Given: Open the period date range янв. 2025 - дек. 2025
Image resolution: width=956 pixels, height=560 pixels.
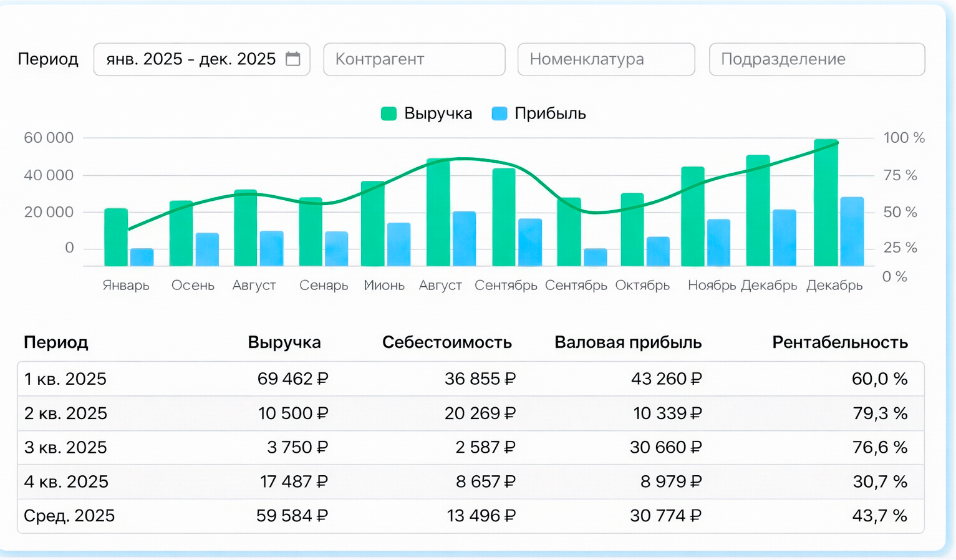Looking at the screenshot, I should (191, 59).
